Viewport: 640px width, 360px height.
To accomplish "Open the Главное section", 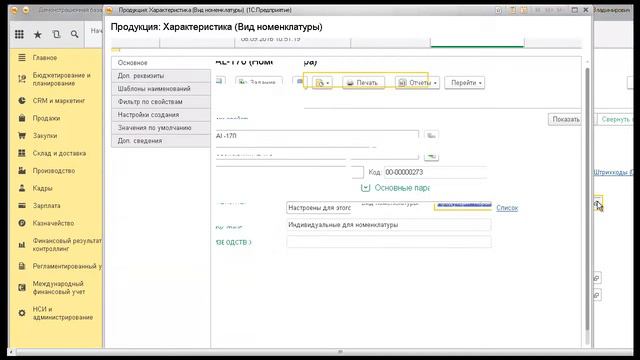I will [x=45, y=58].
